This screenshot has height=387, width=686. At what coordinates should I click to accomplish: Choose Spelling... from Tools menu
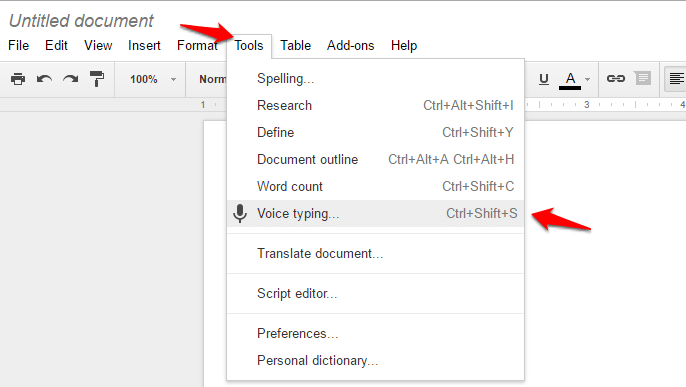pos(375,79)
